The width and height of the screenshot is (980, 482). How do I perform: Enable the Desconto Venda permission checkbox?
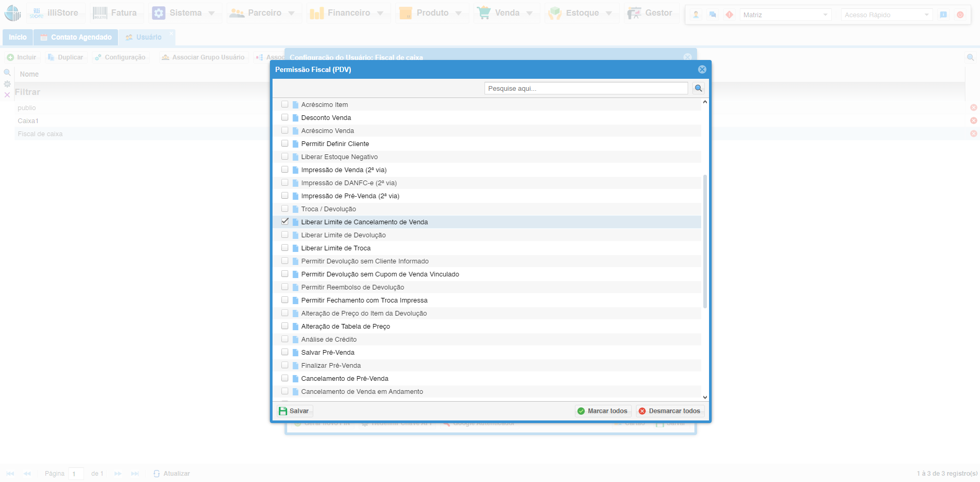tap(285, 117)
